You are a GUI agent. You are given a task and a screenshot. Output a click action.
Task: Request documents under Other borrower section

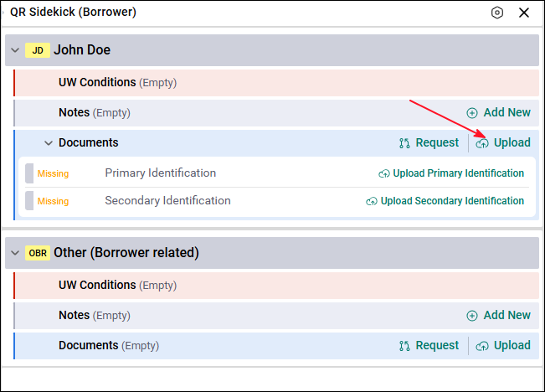click(429, 346)
